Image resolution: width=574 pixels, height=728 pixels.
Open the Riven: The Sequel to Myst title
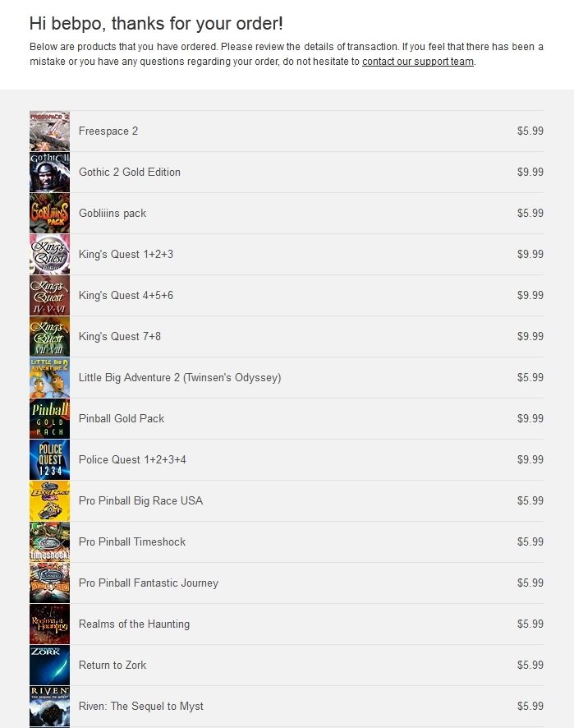[x=141, y=706]
